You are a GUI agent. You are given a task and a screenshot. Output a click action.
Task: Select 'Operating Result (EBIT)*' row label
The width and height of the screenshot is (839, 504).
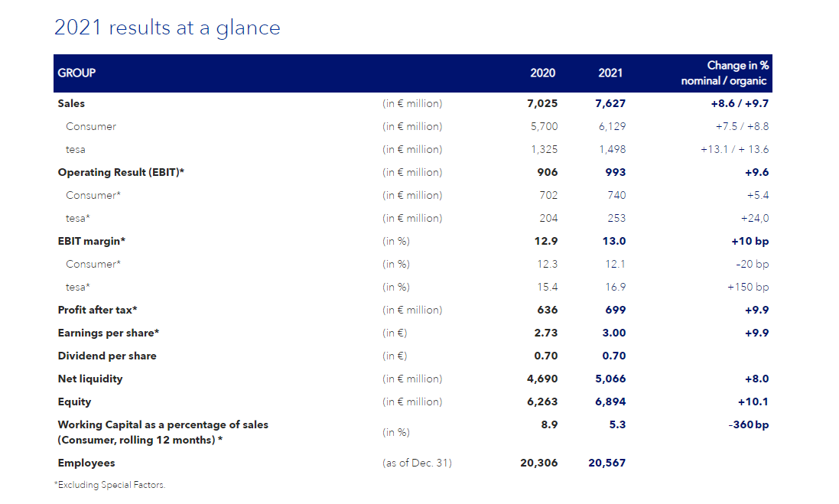(121, 172)
